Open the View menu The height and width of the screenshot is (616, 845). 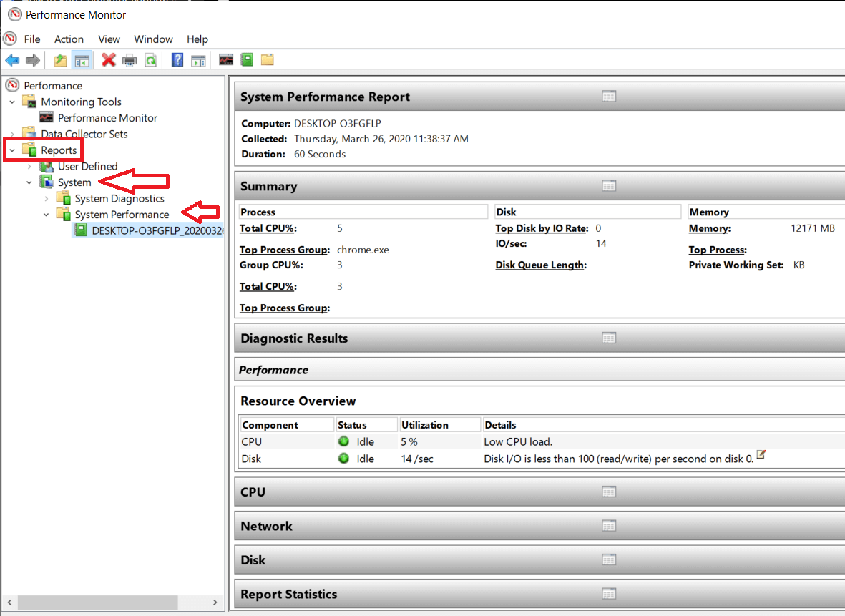pyautogui.click(x=109, y=39)
